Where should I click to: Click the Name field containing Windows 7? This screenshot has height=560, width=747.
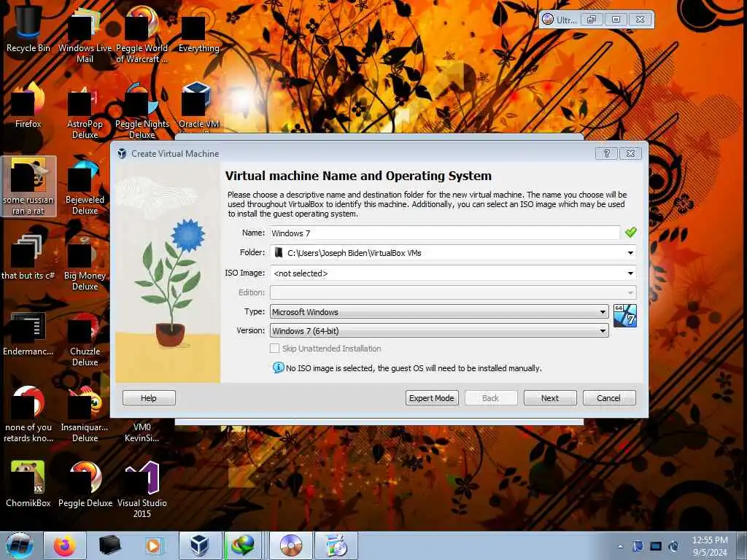tap(445, 233)
